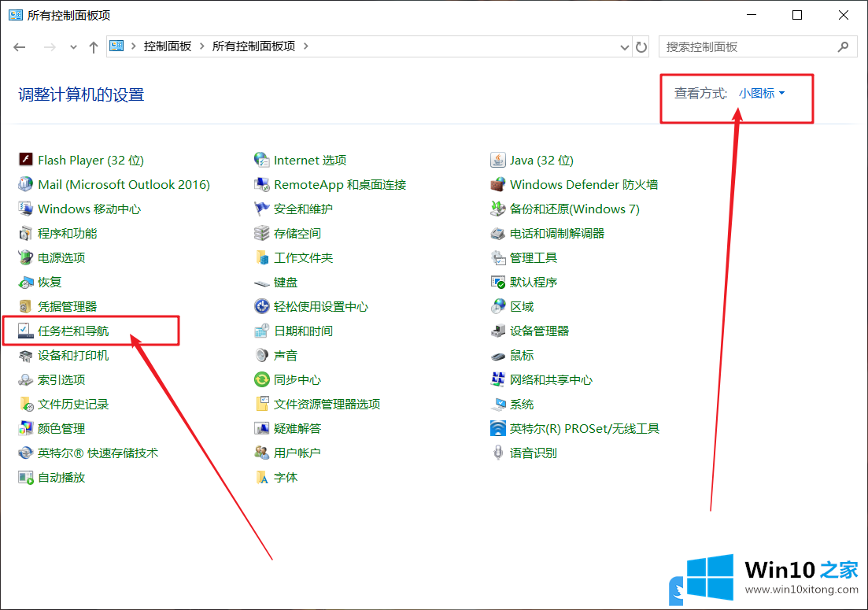Go back with the back arrow

point(20,47)
